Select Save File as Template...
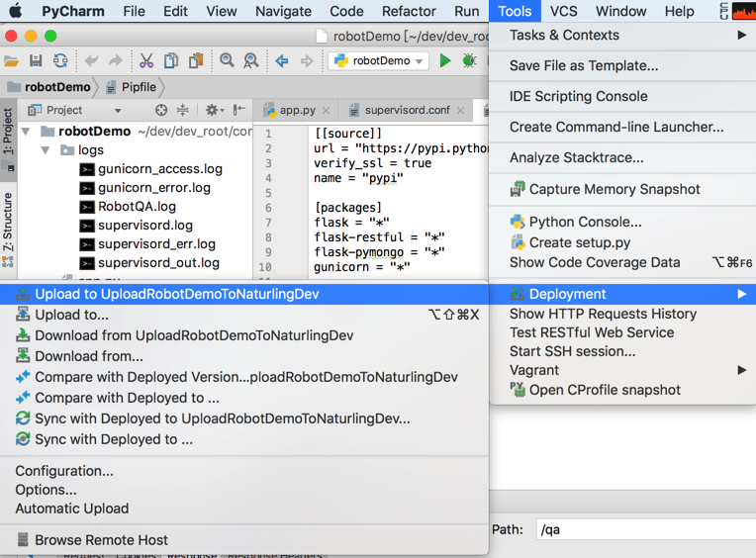756x558 pixels. (x=622, y=65)
